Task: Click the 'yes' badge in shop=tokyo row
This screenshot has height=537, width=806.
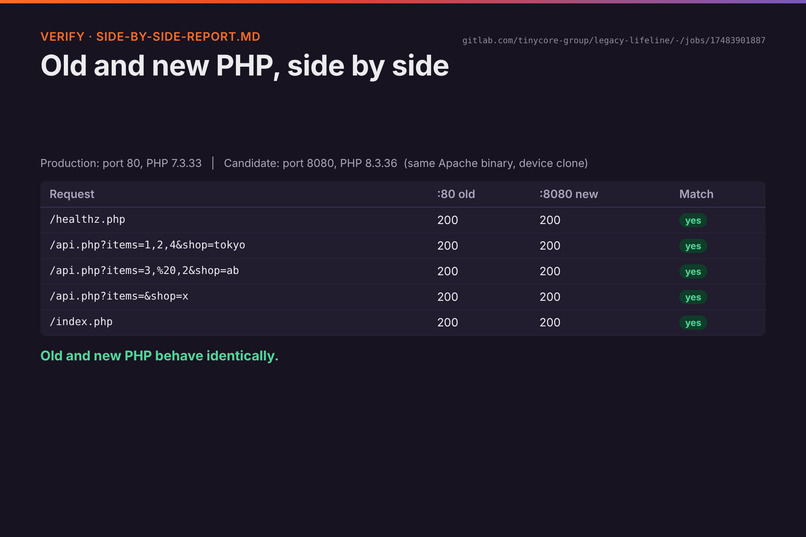Action: pos(693,246)
